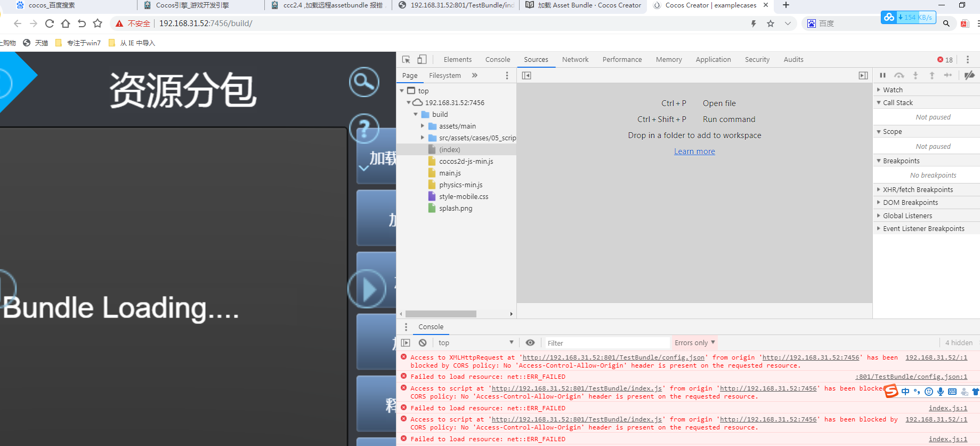This screenshot has width=980, height=446.
Task: Open splash.png from the file tree
Action: [456, 208]
